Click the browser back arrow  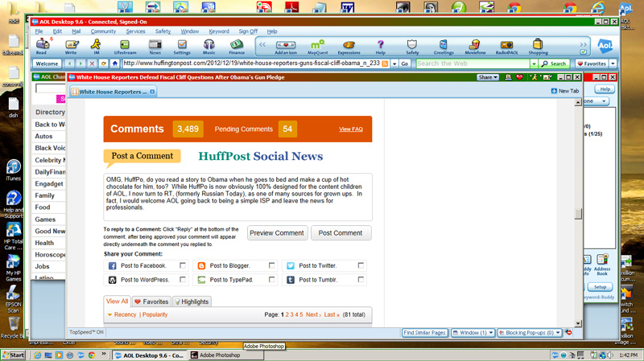[x=70, y=64]
